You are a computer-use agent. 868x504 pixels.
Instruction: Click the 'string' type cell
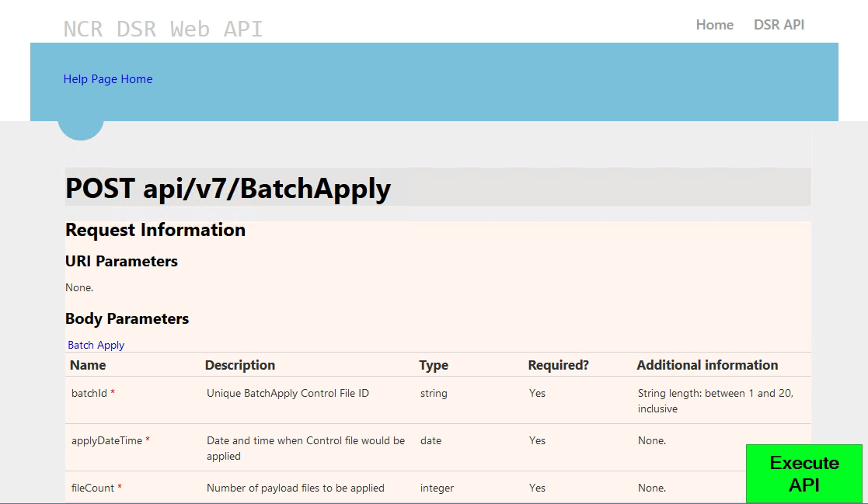(434, 394)
